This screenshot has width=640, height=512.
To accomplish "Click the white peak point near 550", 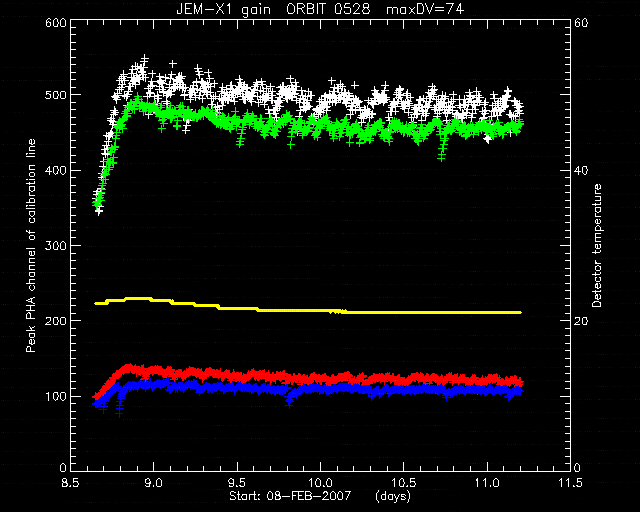I will click(x=144, y=60).
